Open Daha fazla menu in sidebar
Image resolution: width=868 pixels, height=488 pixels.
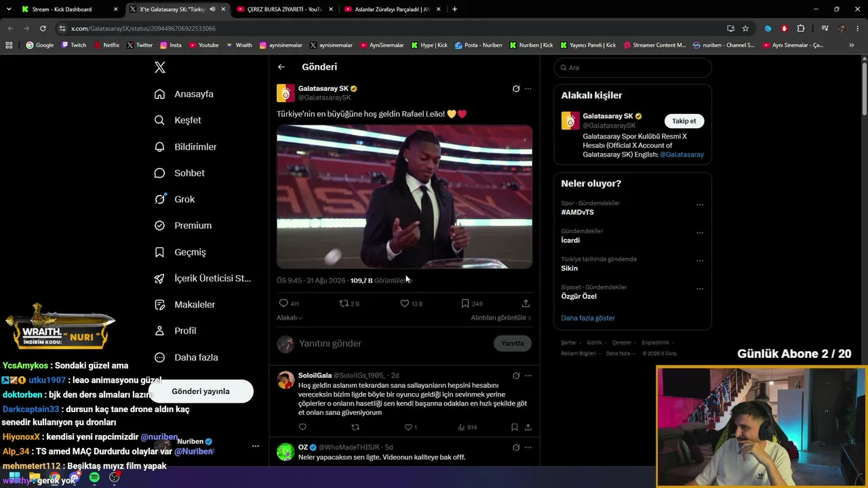click(x=186, y=357)
